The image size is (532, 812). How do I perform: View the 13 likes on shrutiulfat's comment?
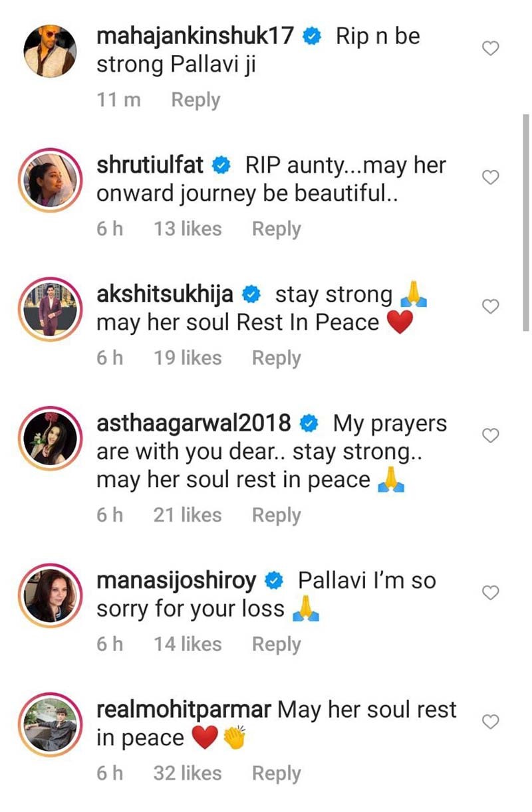pos(188,229)
